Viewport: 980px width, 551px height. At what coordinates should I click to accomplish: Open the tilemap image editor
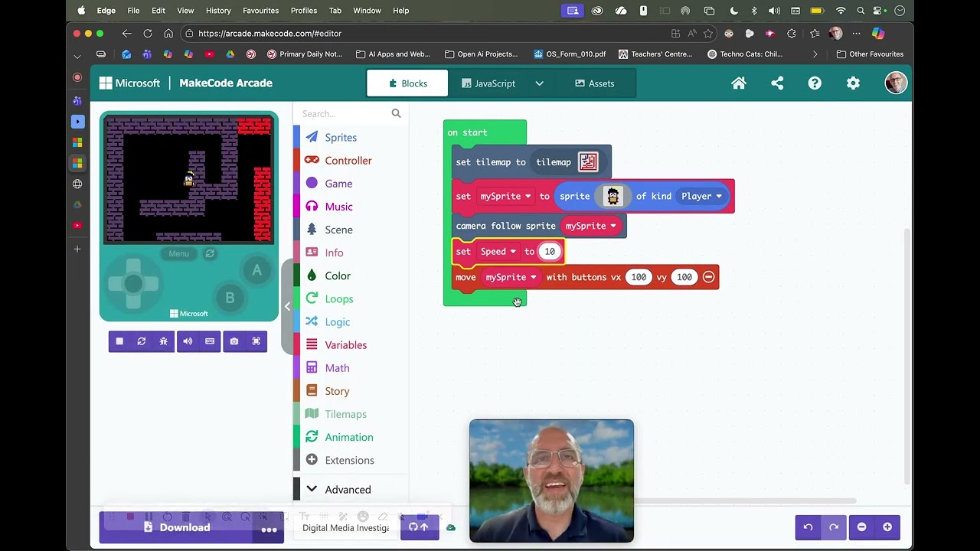pyautogui.click(x=588, y=161)
